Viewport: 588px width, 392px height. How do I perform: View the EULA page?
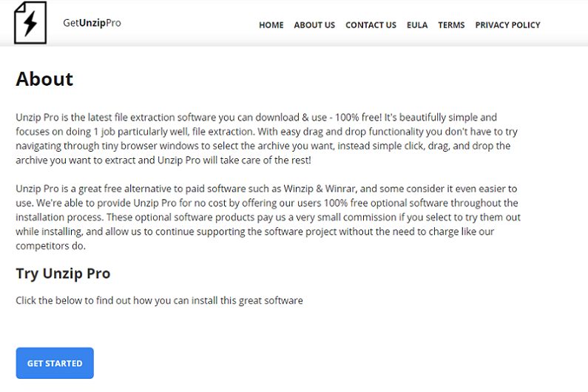417,25
